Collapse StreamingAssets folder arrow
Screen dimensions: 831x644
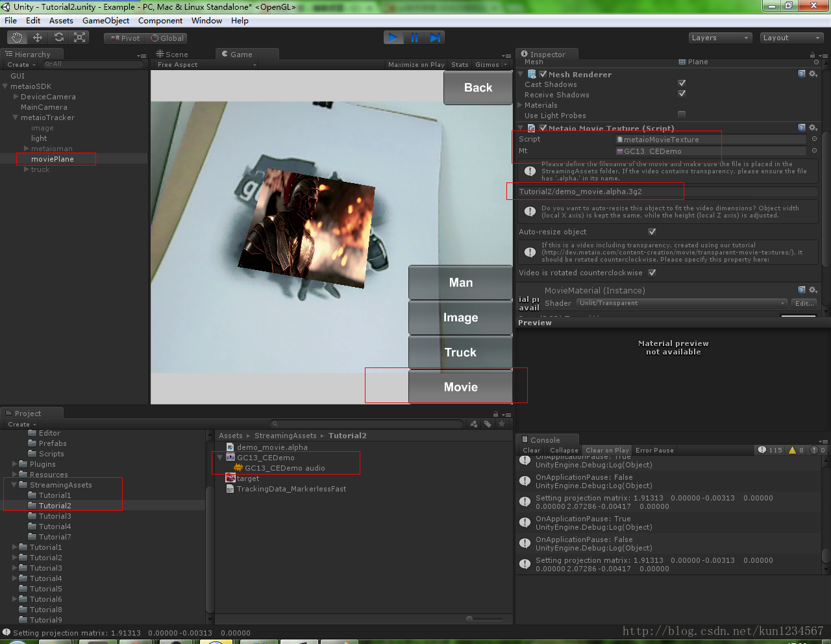click(14, 485)
